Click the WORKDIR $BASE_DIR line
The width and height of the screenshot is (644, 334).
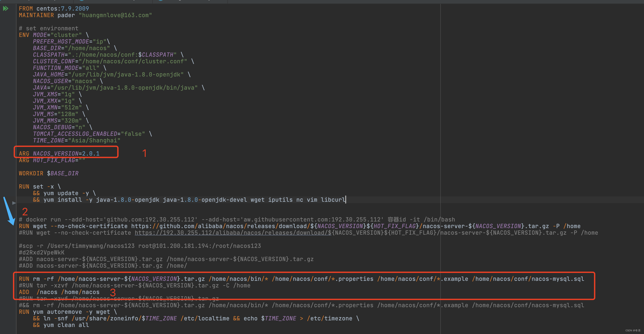pos(49,173)
